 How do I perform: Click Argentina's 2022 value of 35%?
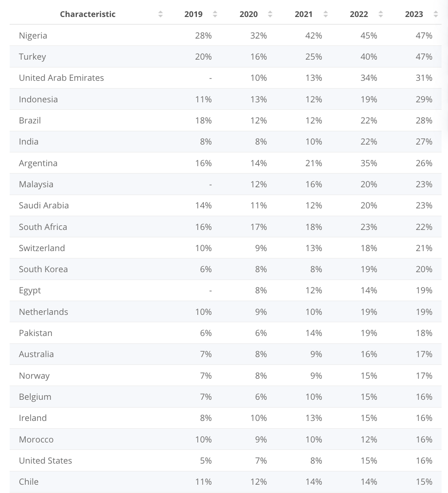[x=369, y=163]
